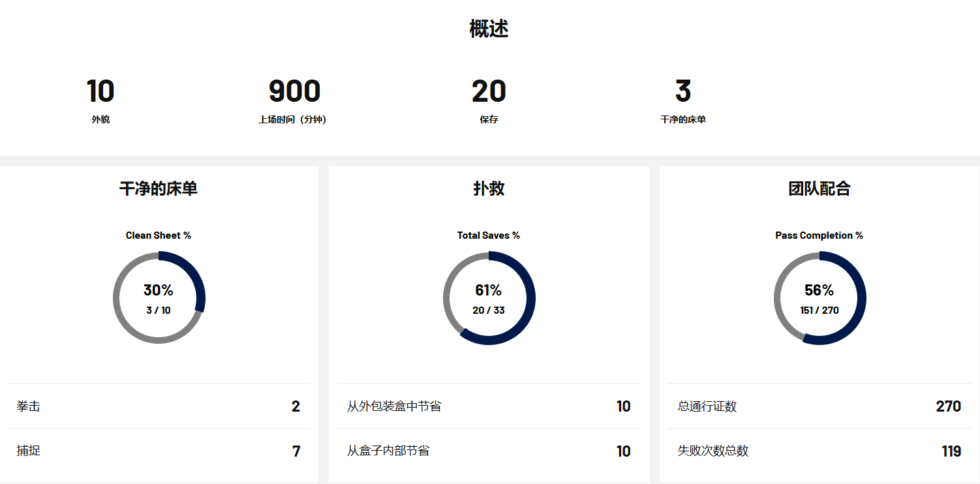Select the 上场时间（分钟）label
The height and width of the screenshot is (484, 980).
pos(292,120)
